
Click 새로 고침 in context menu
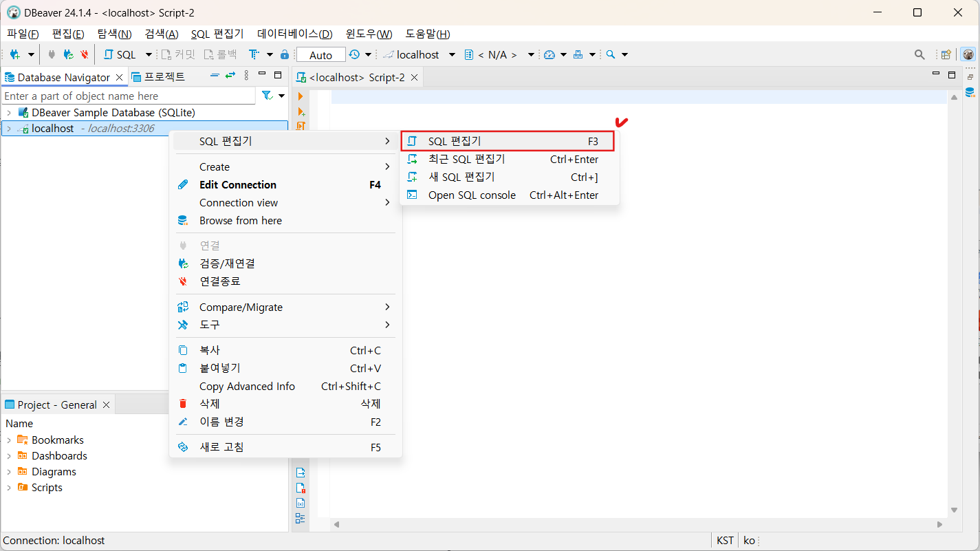coord(285,446)
